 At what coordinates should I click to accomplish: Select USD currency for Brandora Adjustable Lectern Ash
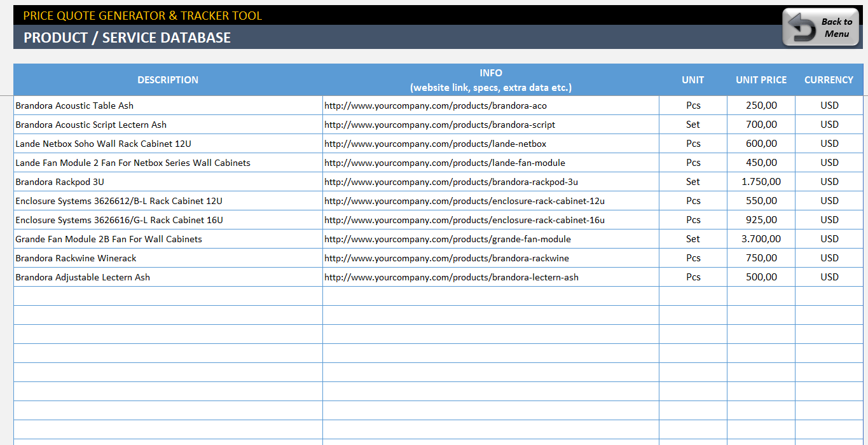click(829, 277)
